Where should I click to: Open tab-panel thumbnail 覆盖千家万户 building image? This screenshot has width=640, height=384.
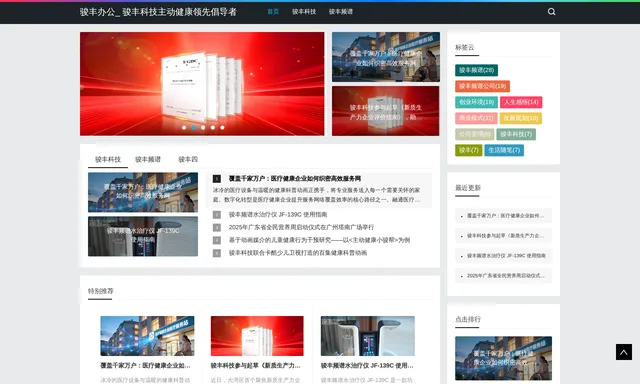tap(143, 192)
